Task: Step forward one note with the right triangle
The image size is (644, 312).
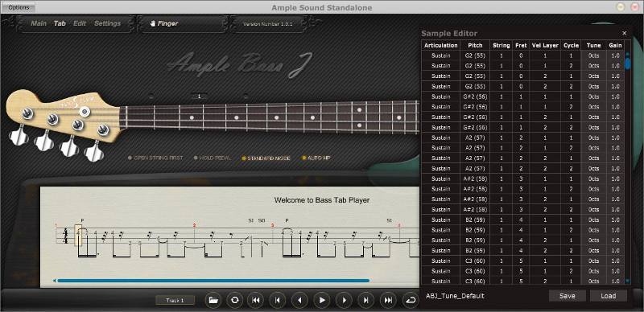Action: 344,300
